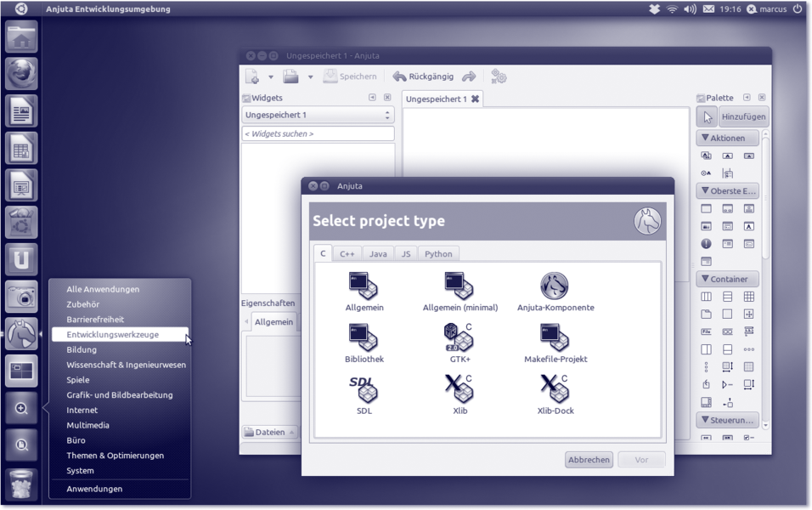Image resolution: width=812 pixels, height=510 pixels.
Task: Select the Makefile-Projekt icon
Action: tap(555, 337)
